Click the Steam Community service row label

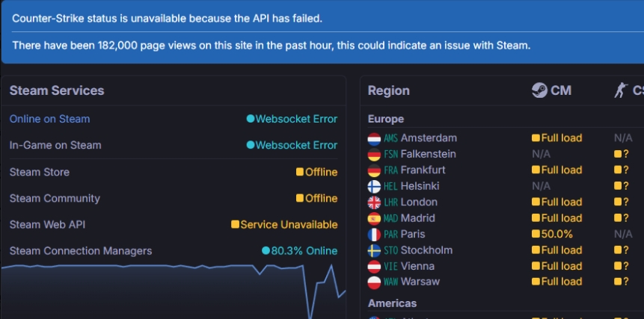(55, 198)
